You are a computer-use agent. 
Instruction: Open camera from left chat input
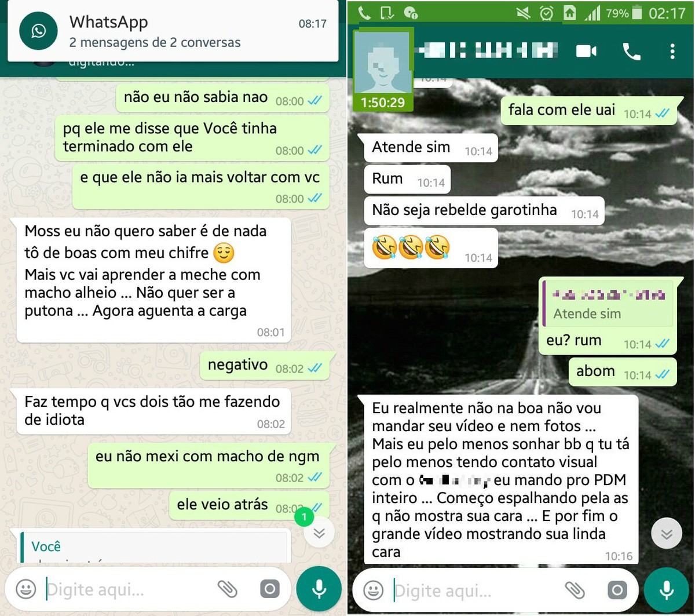coord(270,590)
